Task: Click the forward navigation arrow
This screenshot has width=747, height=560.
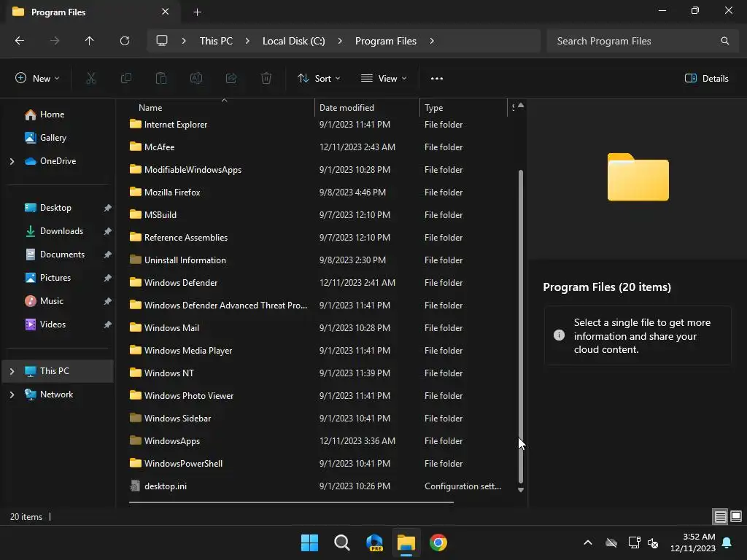Action: tap(55, 41)
